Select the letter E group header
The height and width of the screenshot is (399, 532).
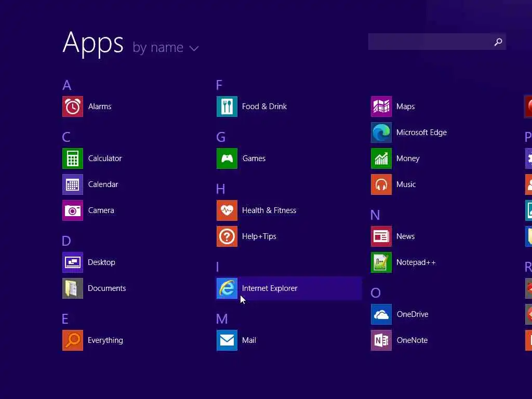tap(65, 319)
